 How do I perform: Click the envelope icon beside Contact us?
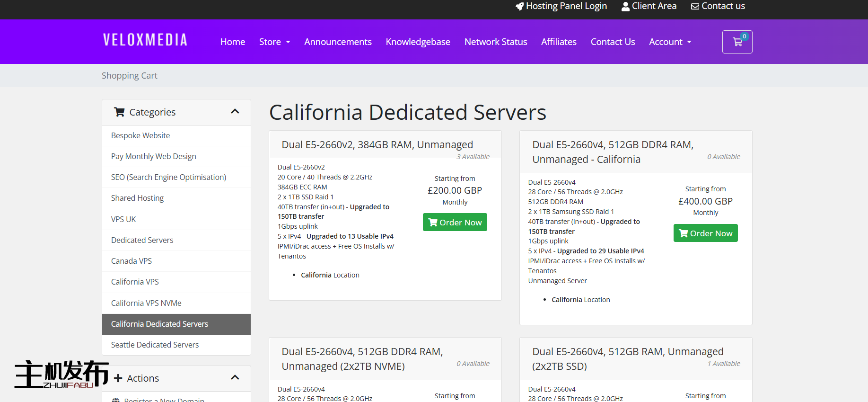click(695, 6)
